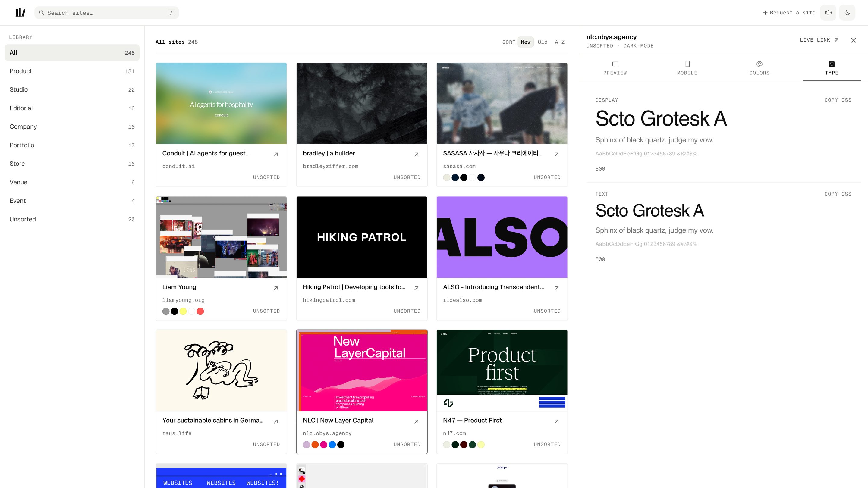
Task: Sort sites by Old
Action: (542, 42)
